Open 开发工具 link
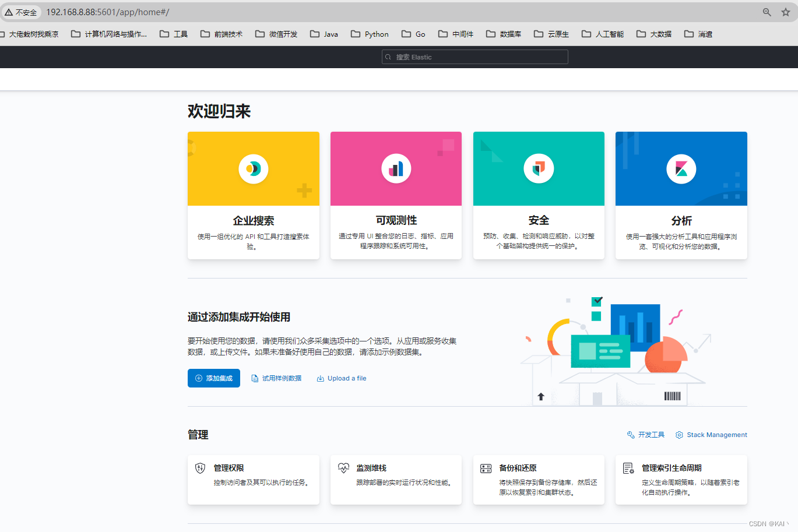Viewport: 798px width, 532px height. [646, 435]
